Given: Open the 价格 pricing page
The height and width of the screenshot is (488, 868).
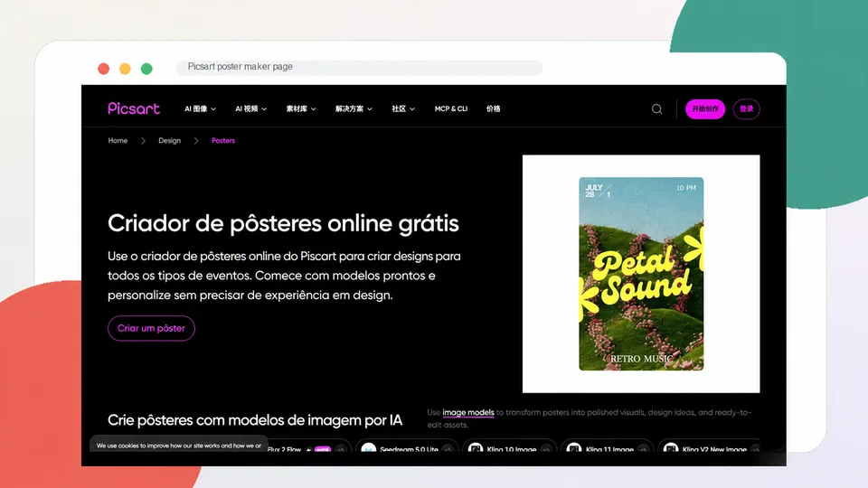Looking at the screenshot, I should click(494, 109).
